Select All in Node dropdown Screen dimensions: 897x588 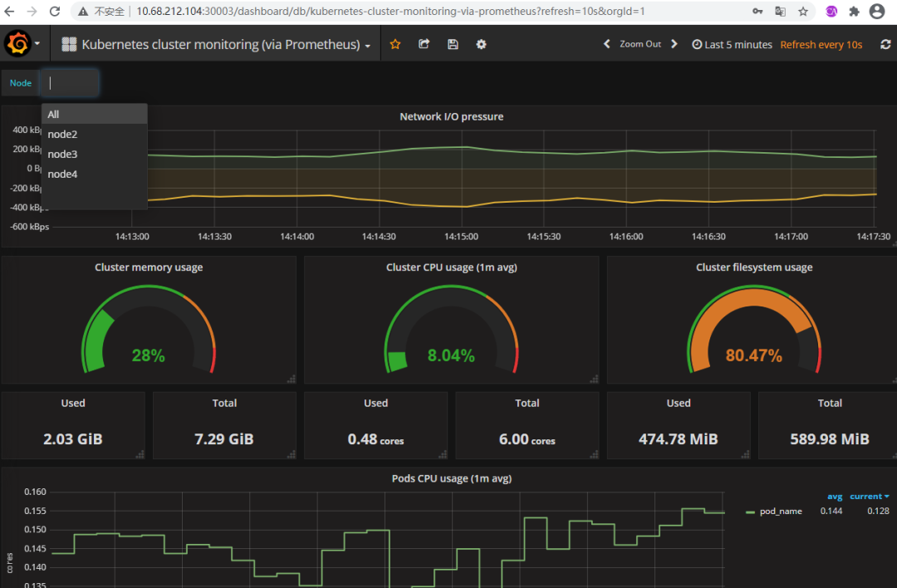(95, 115)
